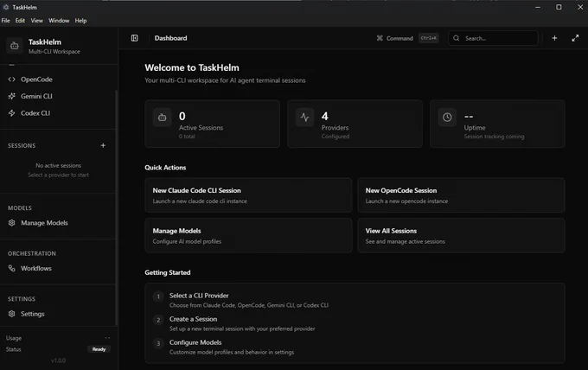This screenshot has height=370, width=588.
Task: Click the Usage label in the sidebar footer
Action: coord(14,338)
